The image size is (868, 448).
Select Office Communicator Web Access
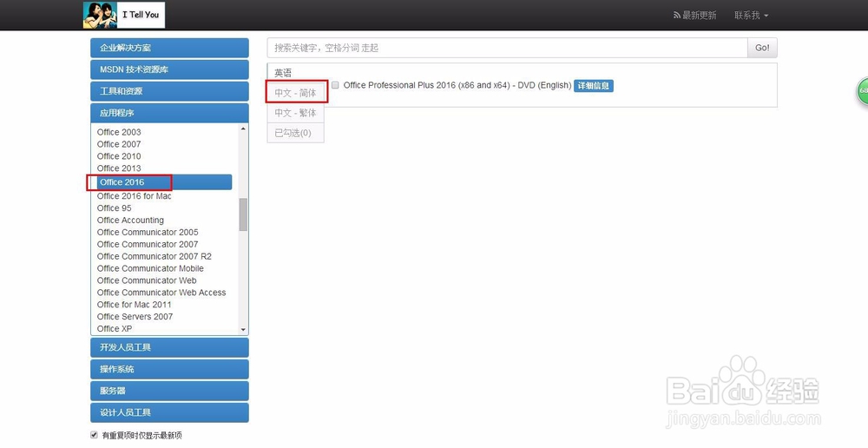click(x=161, y=293)
